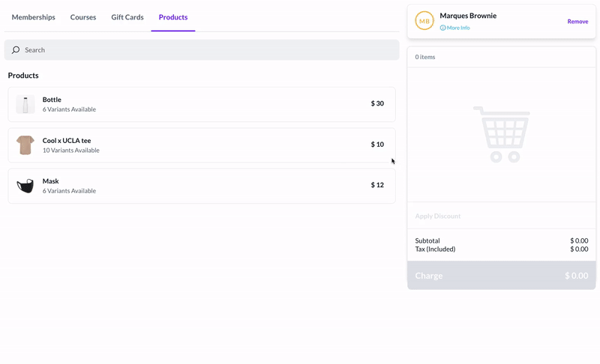Choose Cool x UCLA tee priced $10
600x364 pixels.
pos(202,145)
